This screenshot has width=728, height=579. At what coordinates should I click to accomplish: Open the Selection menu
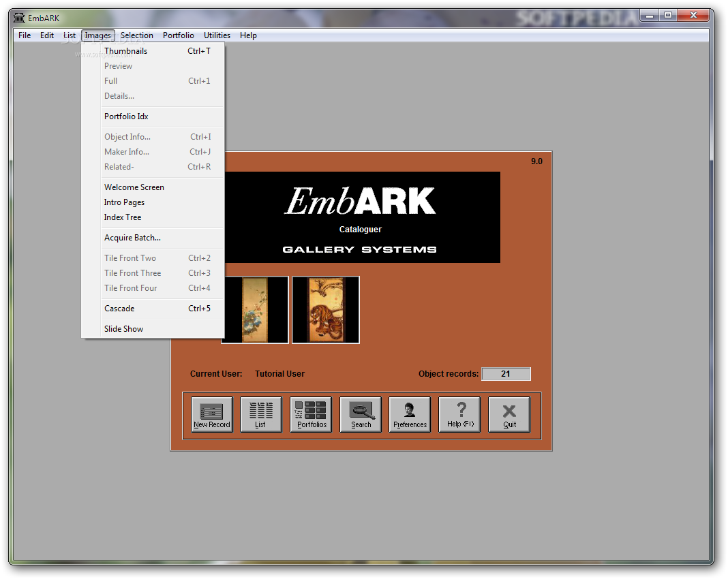tap(136, 35)
